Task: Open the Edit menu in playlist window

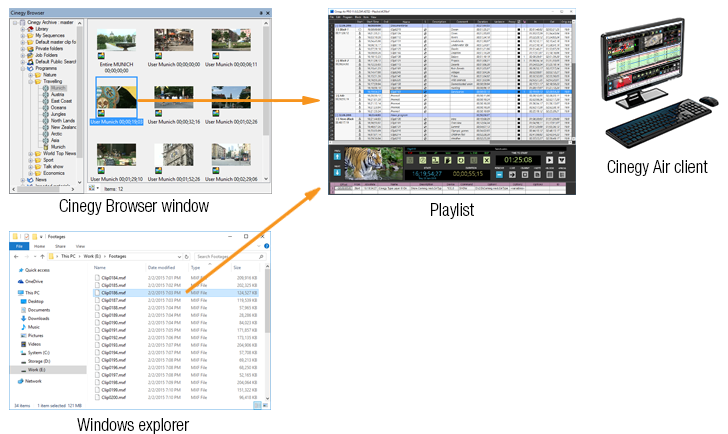Action: click(x=338, y=17)
